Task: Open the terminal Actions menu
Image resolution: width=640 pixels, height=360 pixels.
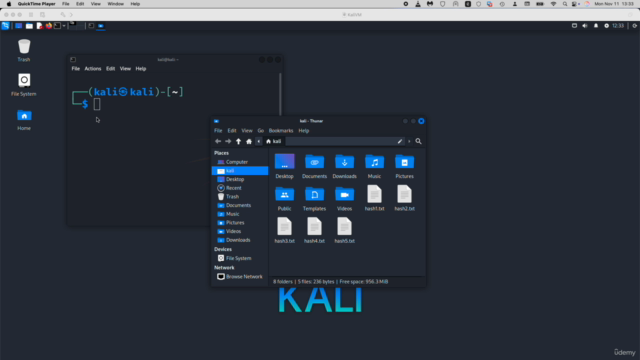Action: pyautogui.click(x=93, y=69)
